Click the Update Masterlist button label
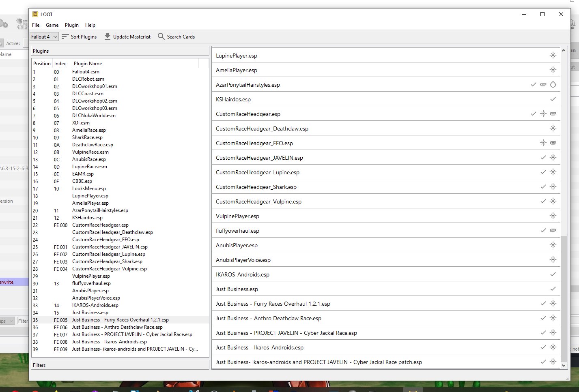The height and width of the screenshot is (392, 579). [x=132, y=37]
